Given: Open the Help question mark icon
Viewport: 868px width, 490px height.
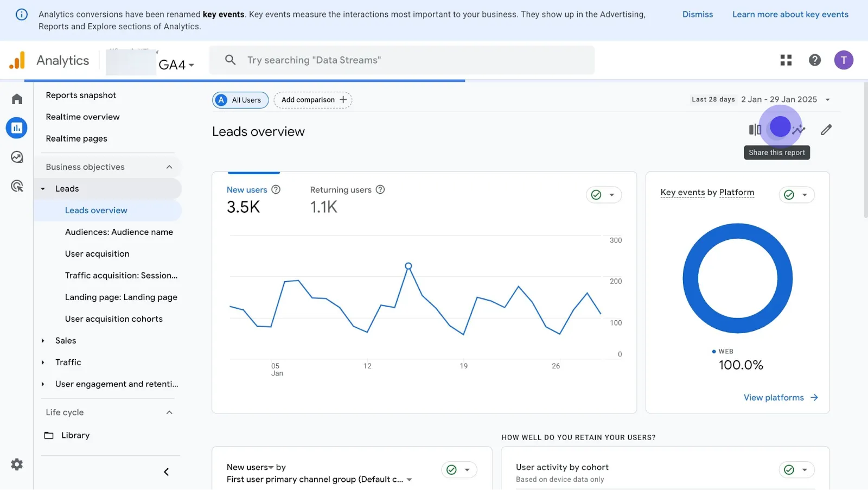Looking at the screenshot, I should pyautogui.click(x=815, y=60).
